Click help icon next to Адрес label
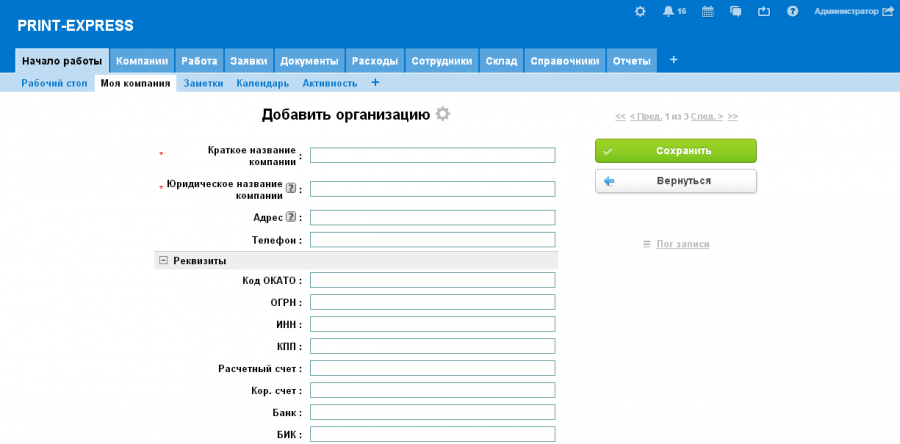 pos(291,217)
